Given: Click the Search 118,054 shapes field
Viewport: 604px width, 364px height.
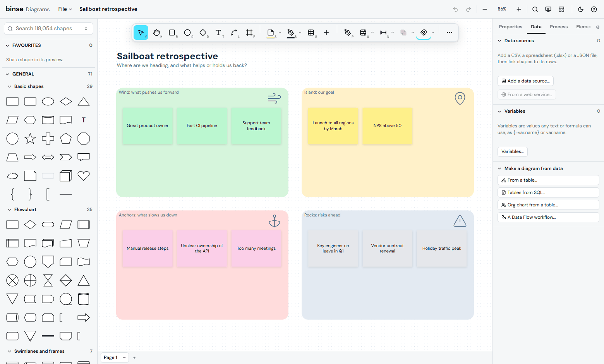Looking at the screenshot, I should point(48,29).
